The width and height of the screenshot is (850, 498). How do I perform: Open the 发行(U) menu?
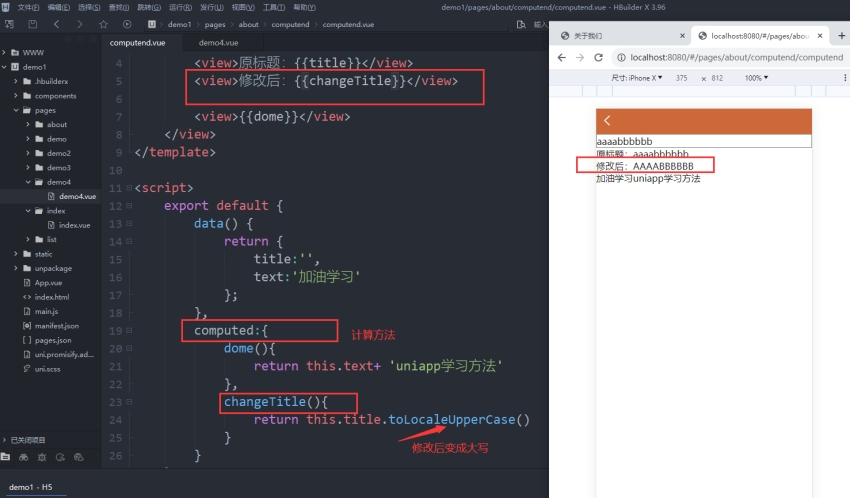point(211,7)
